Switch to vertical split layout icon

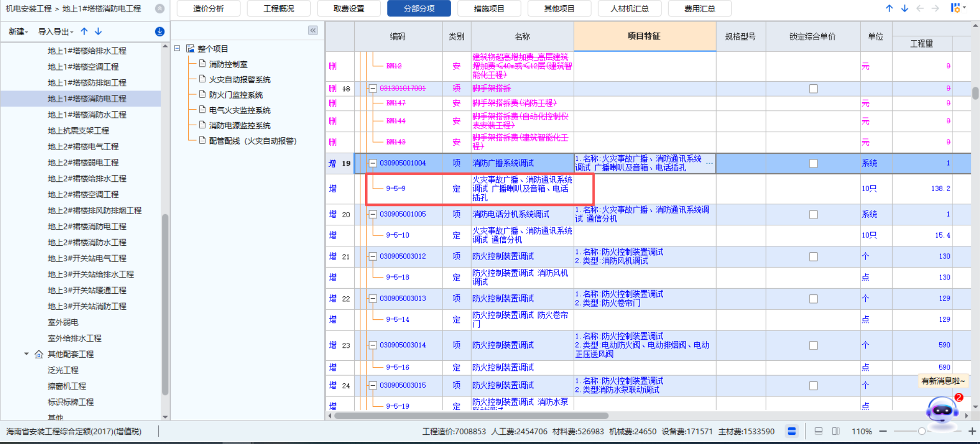[x=836, y=431]
